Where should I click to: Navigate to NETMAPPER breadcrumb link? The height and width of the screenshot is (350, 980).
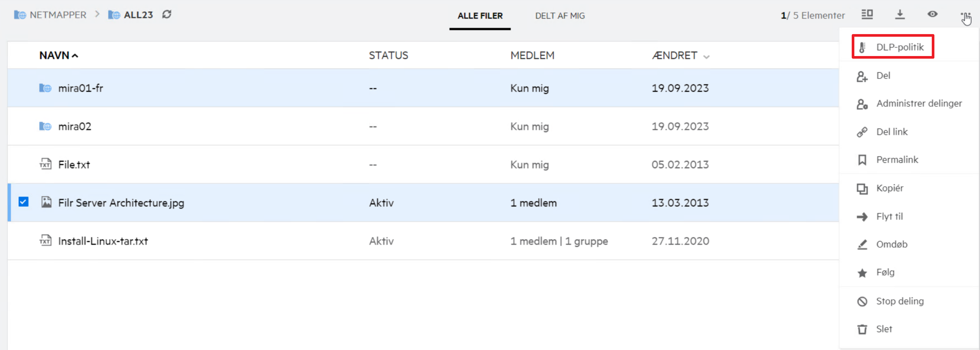coord(57,15)
